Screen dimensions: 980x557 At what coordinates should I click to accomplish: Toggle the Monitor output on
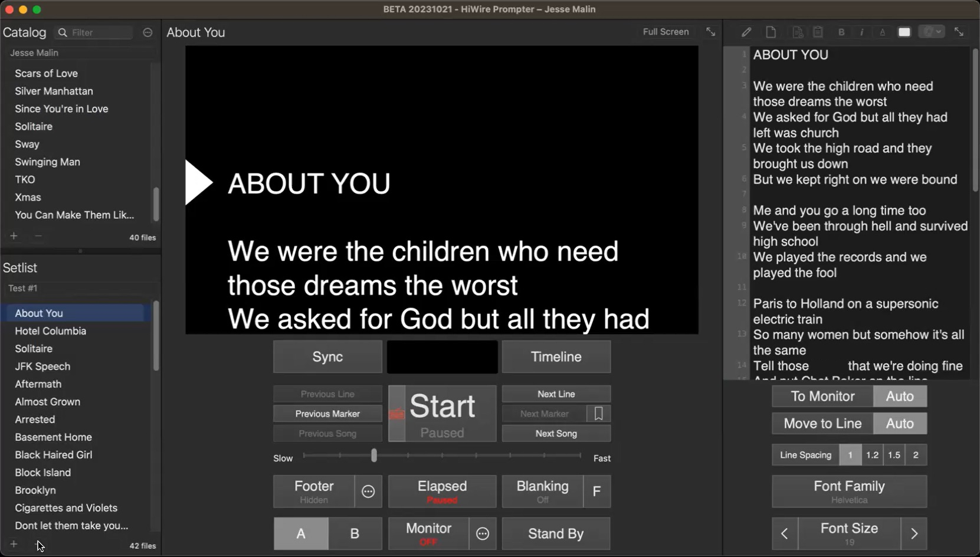428,533
